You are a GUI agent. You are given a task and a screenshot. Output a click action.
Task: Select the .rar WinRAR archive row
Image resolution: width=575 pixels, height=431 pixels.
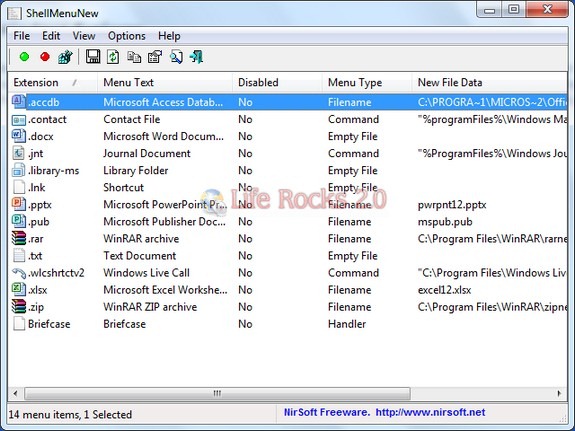pos(288,239)
